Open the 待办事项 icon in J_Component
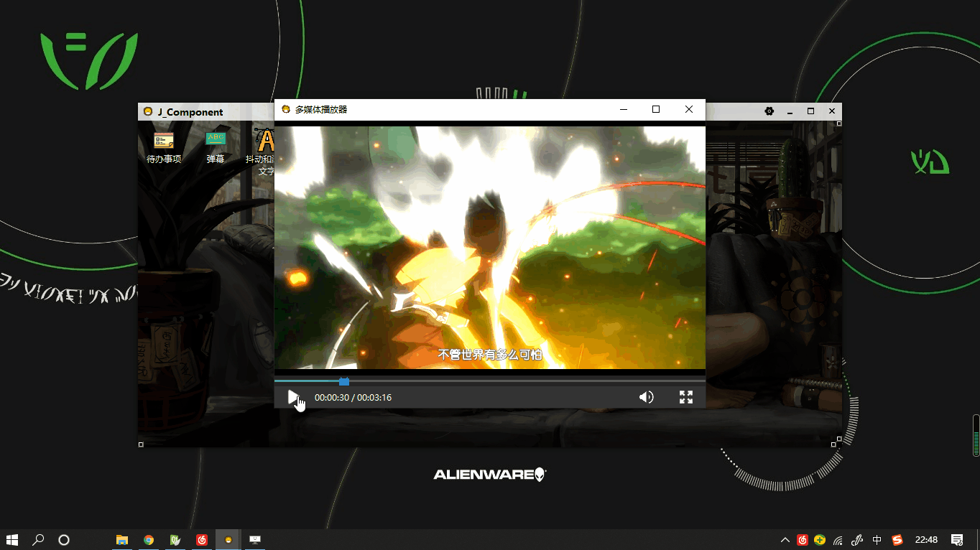Screen dimensions: 980x550 [164, 149]
